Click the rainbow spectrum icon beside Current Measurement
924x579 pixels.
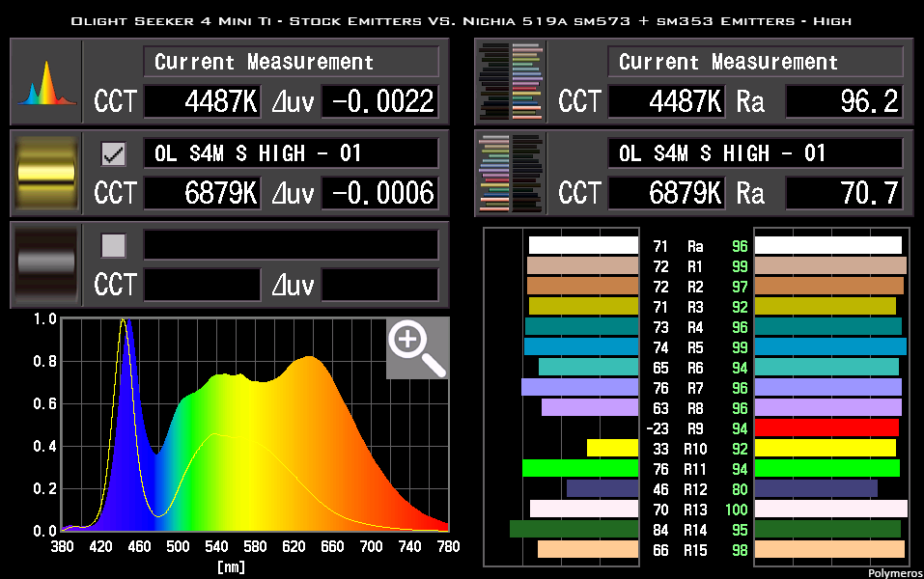pyautogui.click(x=44, y=81)
